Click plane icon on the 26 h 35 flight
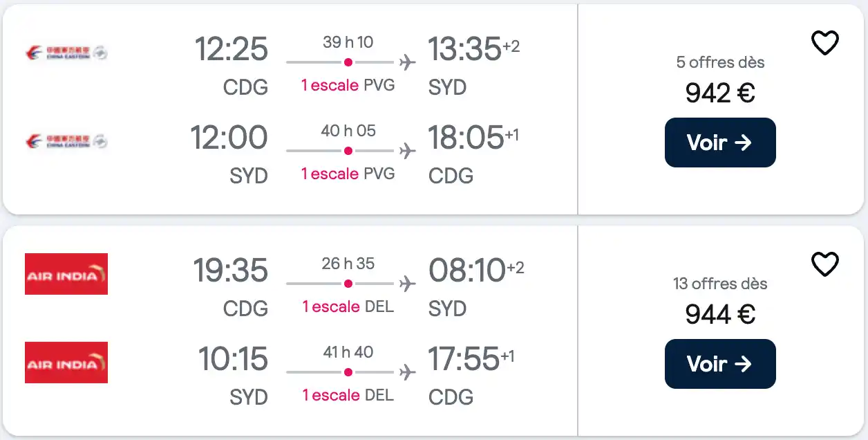 coord(408,284)
